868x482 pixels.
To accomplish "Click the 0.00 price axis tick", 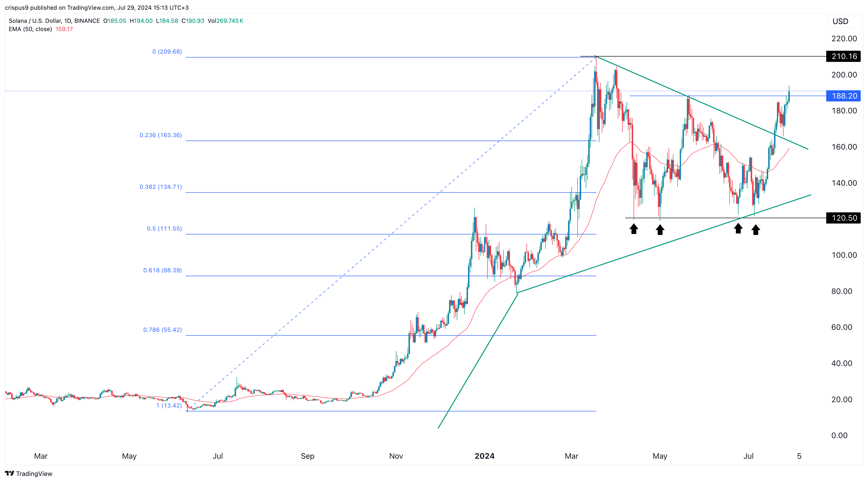I will click(x=839, y=435).
